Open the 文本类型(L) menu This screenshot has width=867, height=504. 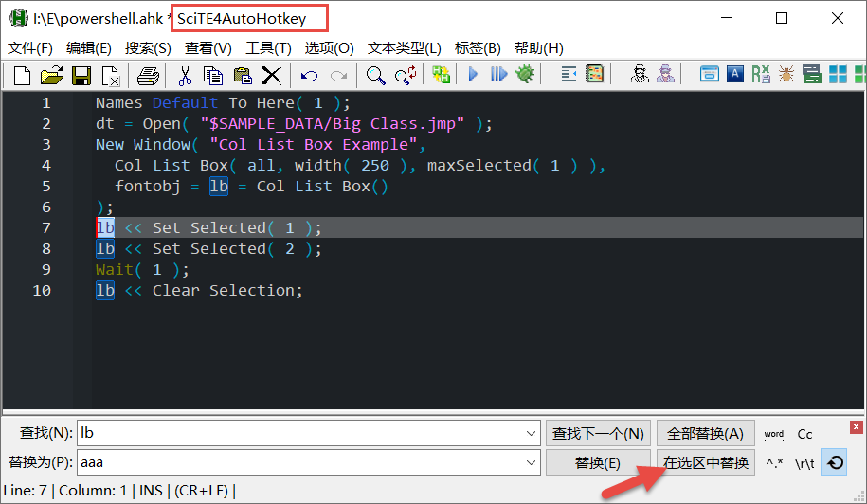pos(405,48)
